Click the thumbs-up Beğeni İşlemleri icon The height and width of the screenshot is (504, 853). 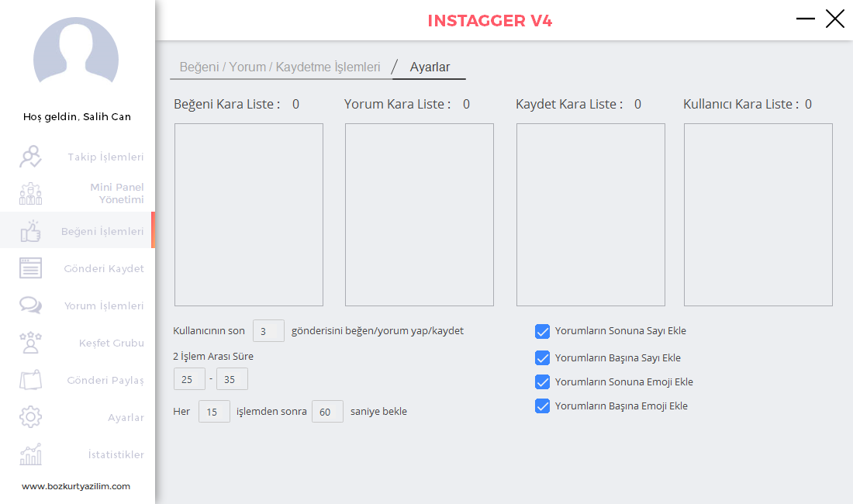(x=30, y=231)
